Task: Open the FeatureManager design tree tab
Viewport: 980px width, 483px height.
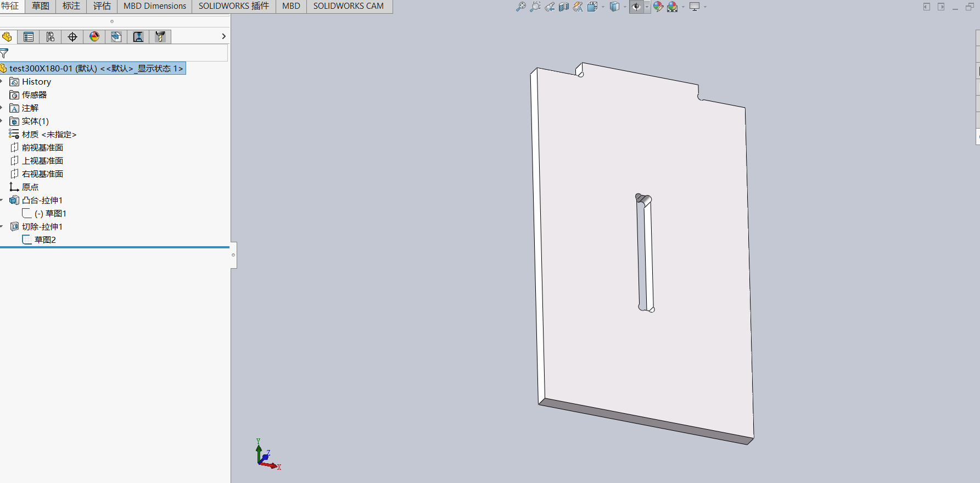Action: pyautogui.click(x=7, y=37)
